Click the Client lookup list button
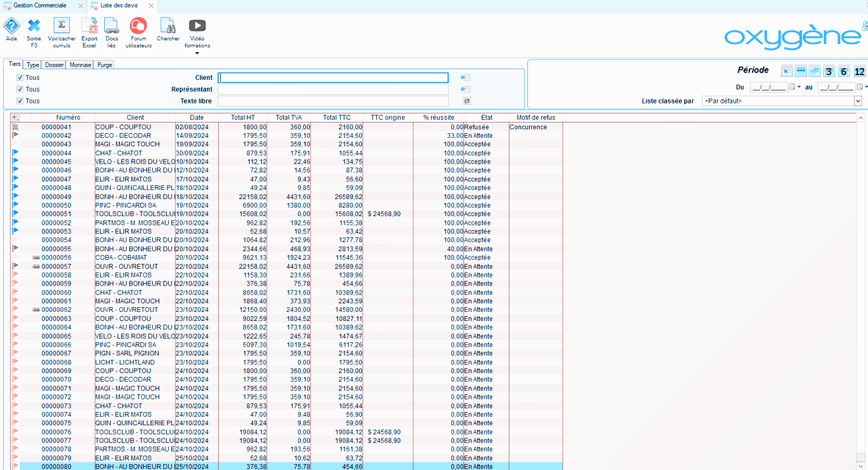Viewport: 868px width, 470px height. (466, 78)
